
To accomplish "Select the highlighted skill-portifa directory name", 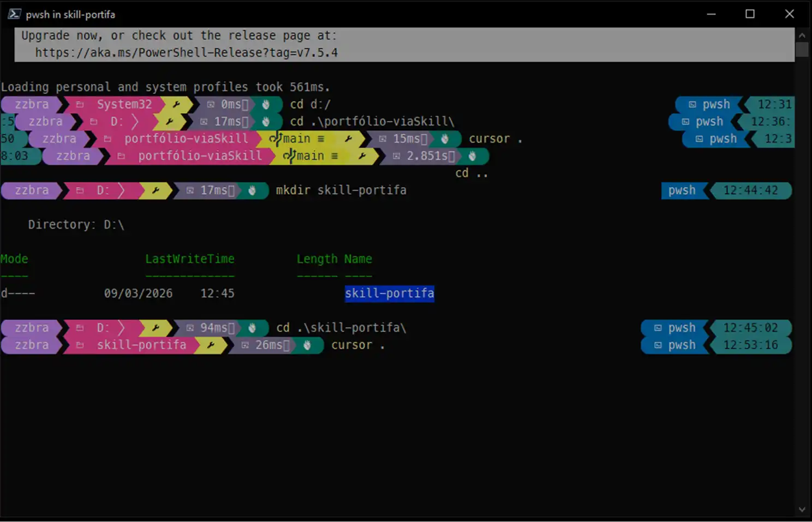I will tap(389, 293).
